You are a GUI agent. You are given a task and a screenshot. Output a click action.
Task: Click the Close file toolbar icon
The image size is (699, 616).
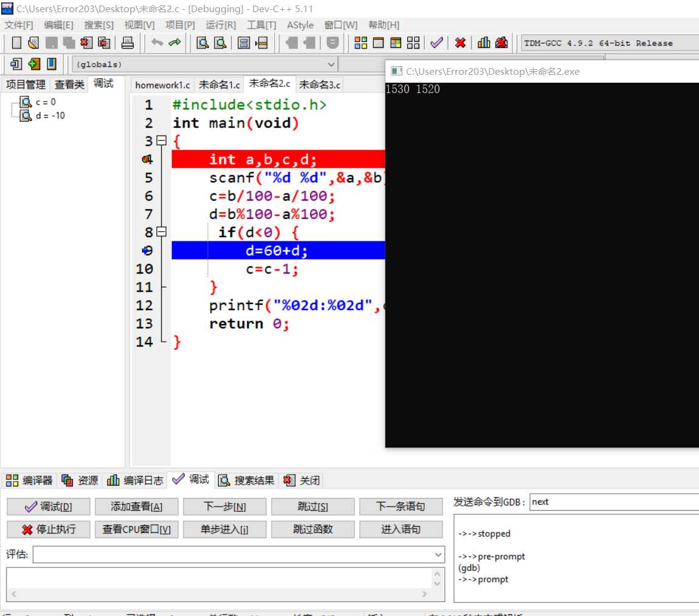pyautogui.click(x=86, y=43)
